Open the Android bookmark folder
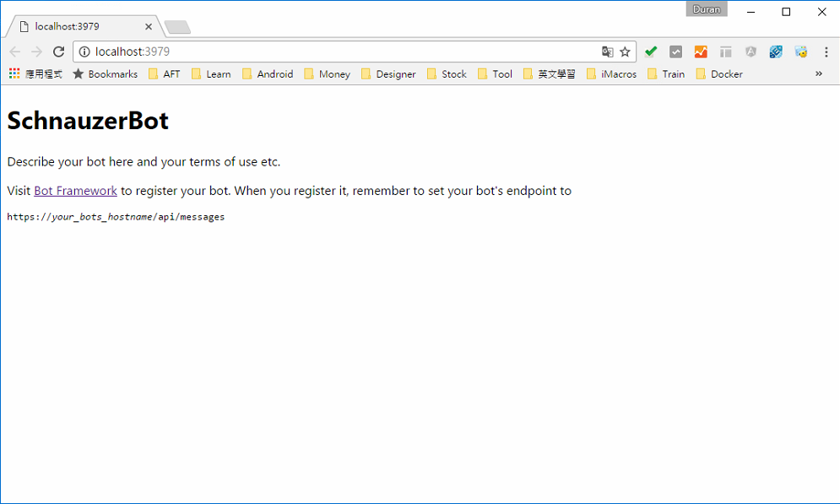 (x=268, y=74)
